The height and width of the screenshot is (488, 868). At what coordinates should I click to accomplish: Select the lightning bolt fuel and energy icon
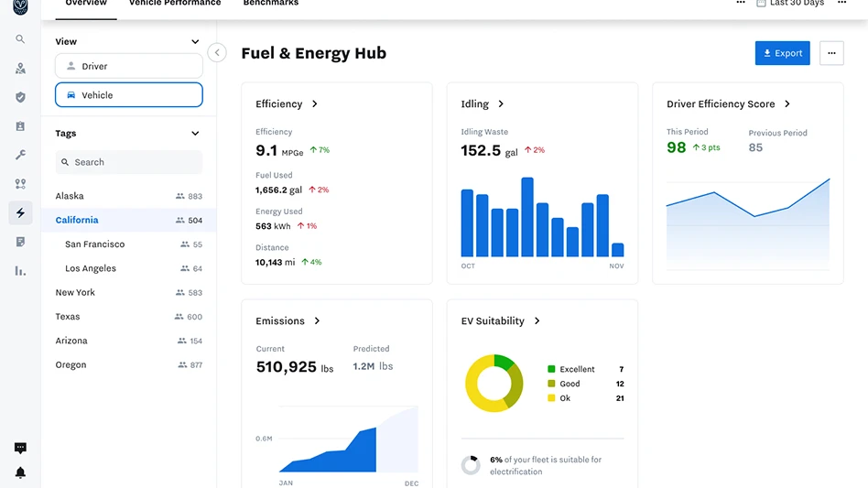click(x=20, y=212)
